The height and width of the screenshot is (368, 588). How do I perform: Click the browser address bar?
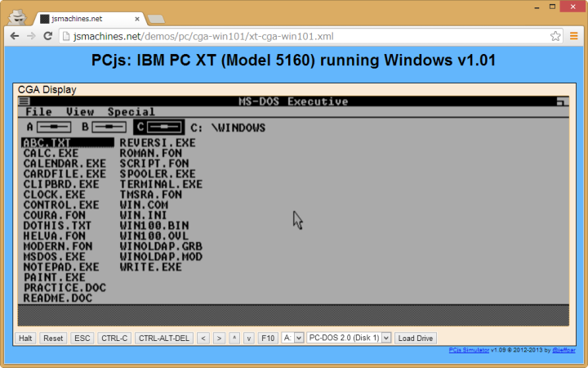[x=310, y=37]
